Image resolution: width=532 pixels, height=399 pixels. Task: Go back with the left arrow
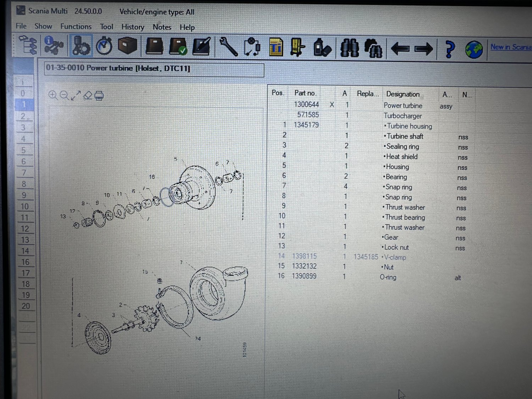tap(400, 49)
